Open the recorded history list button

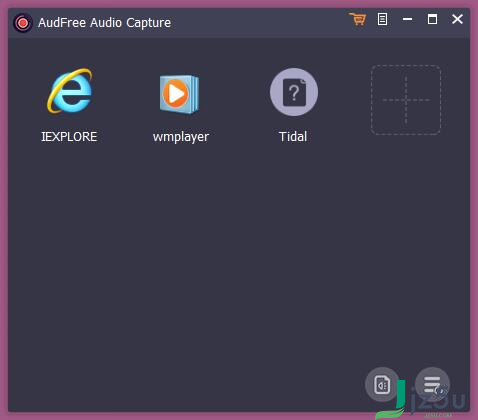pos(433,385)
